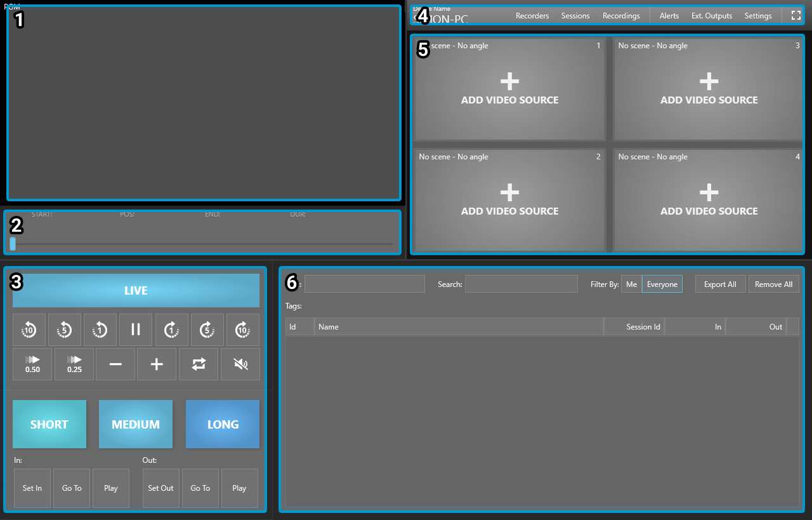Open Ext. Outputs menu
The height and width of the screenshot is (520, 812).
click(712, 16)
